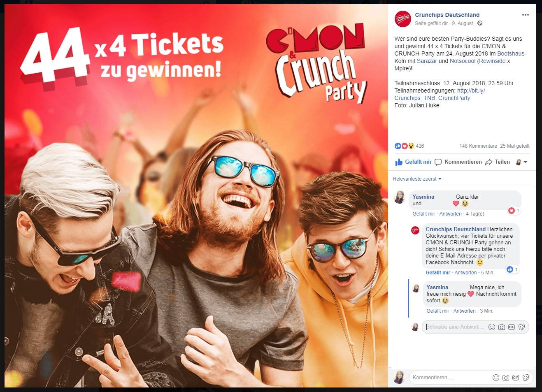Add GIF in bottom comment box
Image resolution: width=542 pixels, height=392 pixels.
pos(516,378)
